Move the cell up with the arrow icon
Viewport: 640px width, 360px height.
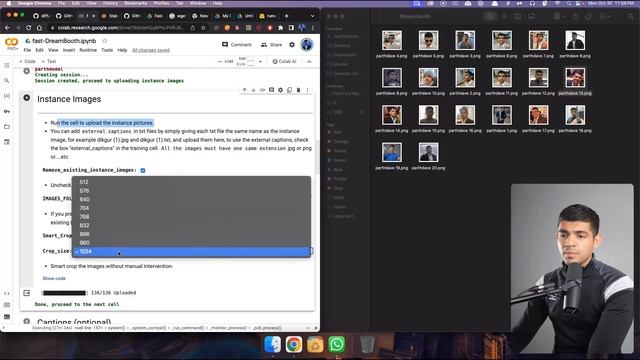[244, 90]
